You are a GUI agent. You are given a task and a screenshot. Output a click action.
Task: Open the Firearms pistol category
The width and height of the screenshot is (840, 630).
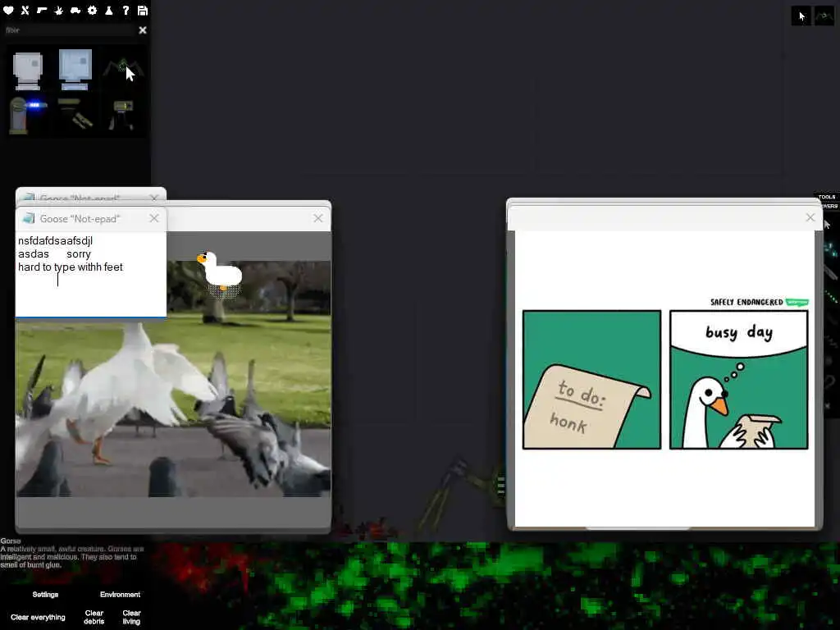[42, 10]
